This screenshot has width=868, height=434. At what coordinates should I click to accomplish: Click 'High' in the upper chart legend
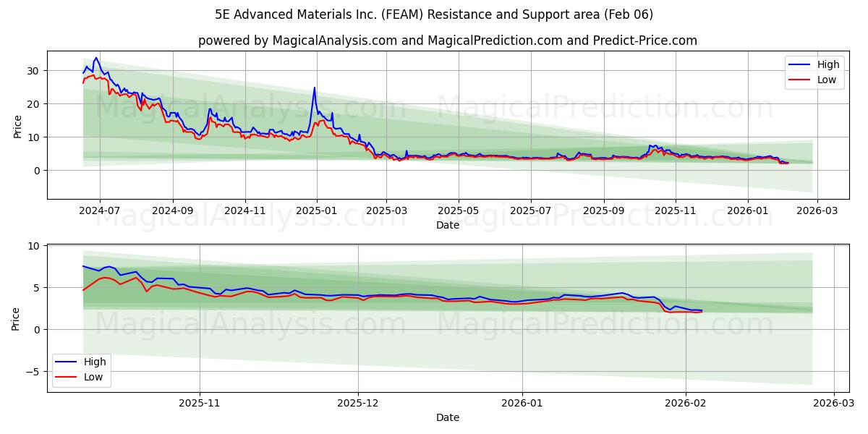pos(828,65)
